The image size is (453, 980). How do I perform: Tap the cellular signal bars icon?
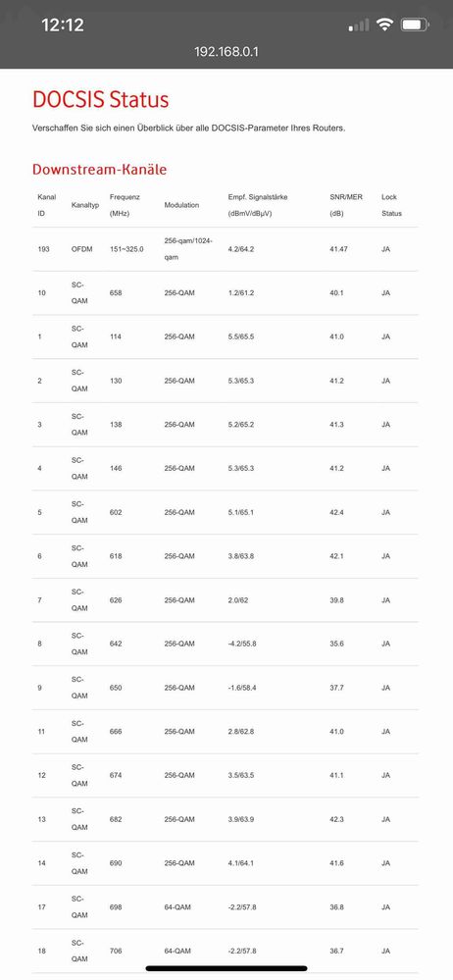click(359, 26)
